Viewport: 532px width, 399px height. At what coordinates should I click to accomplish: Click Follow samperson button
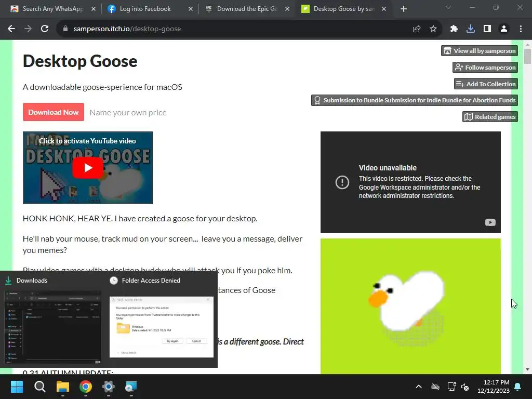(x=485, y=68)
